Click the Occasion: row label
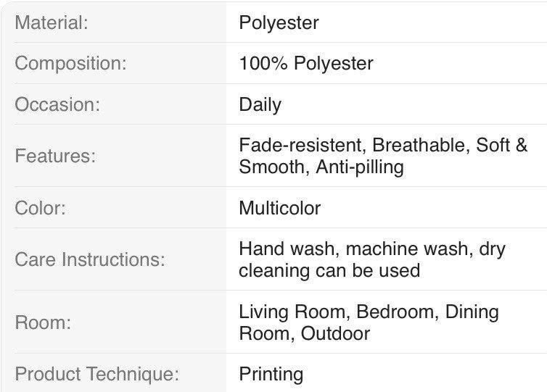 tap(57, 104)
